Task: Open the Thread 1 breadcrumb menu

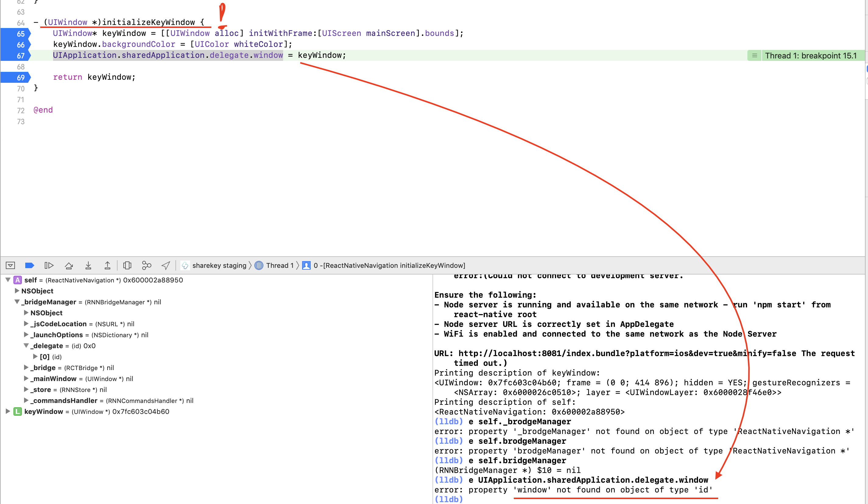Action: [279, 265]
